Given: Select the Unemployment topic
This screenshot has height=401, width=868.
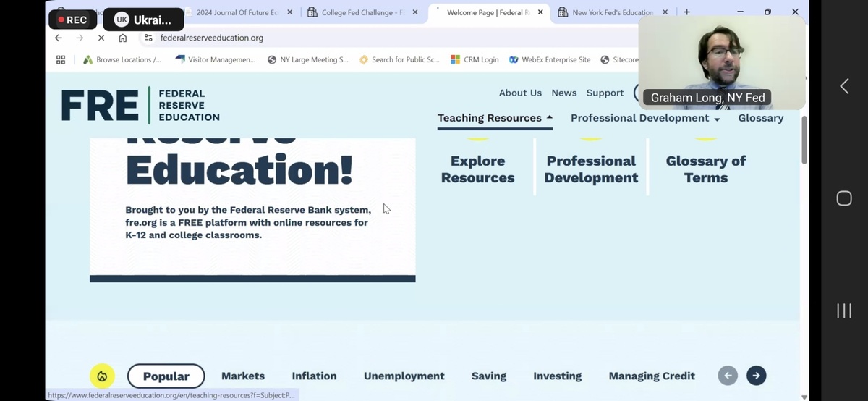Looking at the screenshot, I should [x=404, y=376].
